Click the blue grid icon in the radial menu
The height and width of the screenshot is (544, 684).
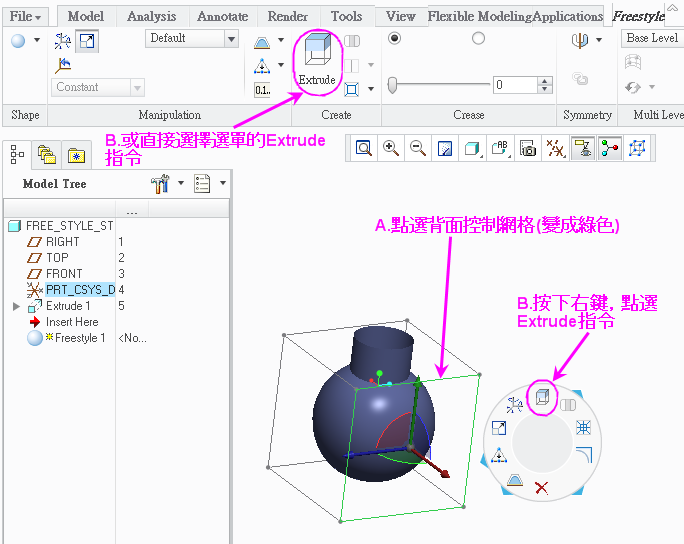583,427
